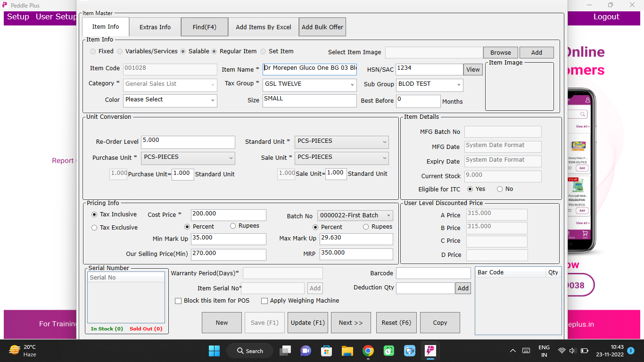Click Next >> to view next item
This screenshot has height=362, width=644.
click(x=351, y=322)
